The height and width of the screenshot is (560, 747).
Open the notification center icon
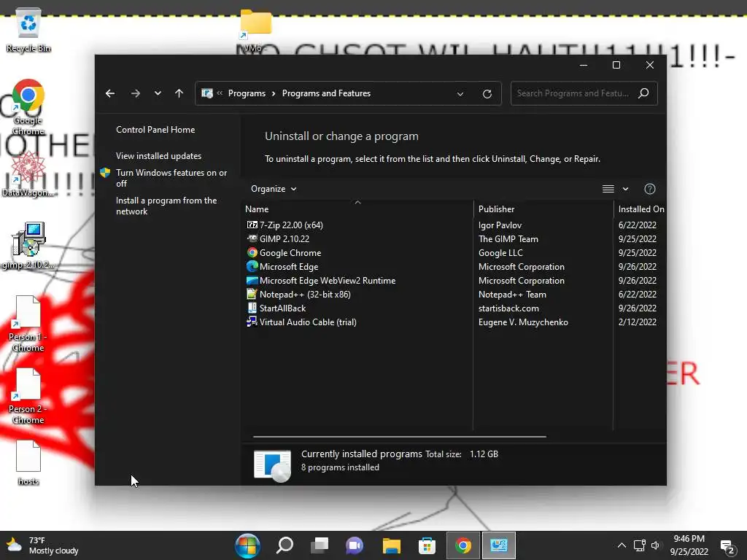727,548
